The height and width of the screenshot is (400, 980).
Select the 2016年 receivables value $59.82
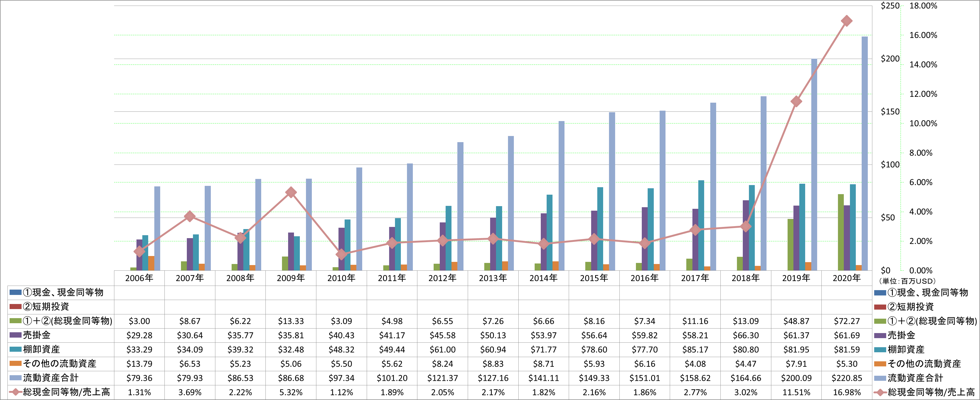coord(644,336)
